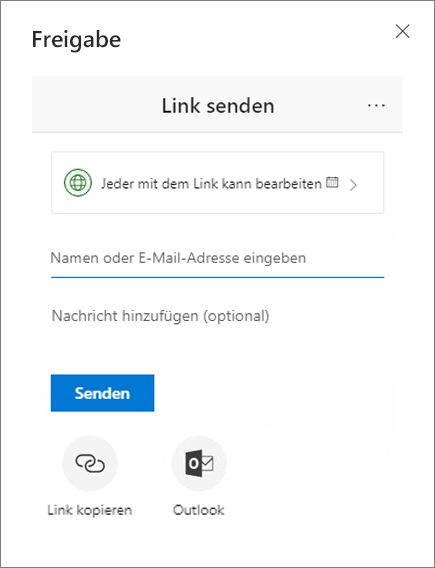Click the Senden button
This screenshot has width=435, height=568.
pyautogui.click(x=103, y=393)
